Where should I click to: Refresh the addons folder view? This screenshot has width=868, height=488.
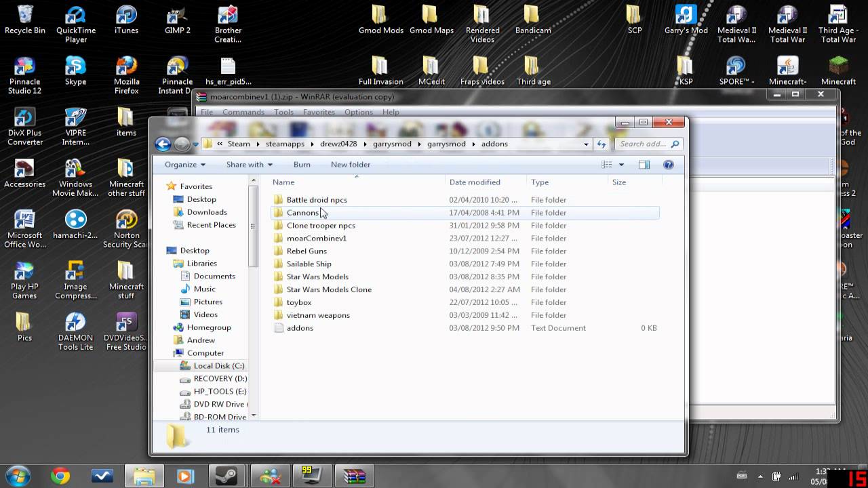pyautogui.click(x=601, y=144)
